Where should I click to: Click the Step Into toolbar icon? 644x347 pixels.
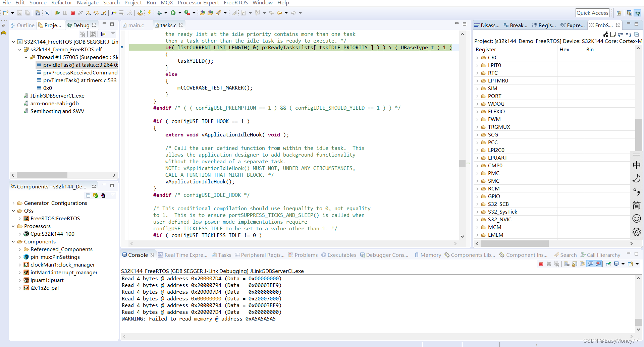tap(88, 13)
